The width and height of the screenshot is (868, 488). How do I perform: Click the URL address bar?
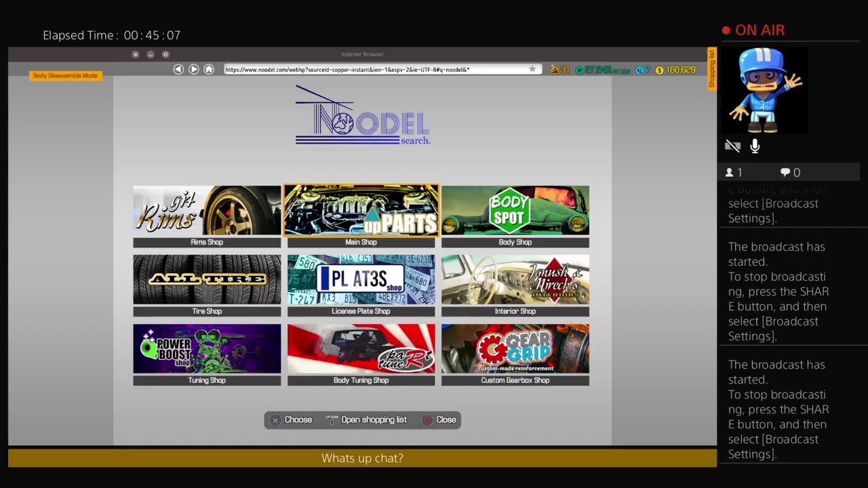pyautogui.click(x=383, y=69)
